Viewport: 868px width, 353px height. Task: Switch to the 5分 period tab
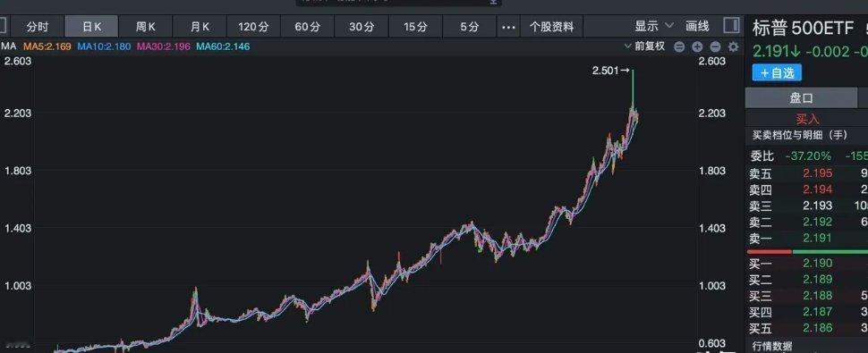[x=470, y=27]
